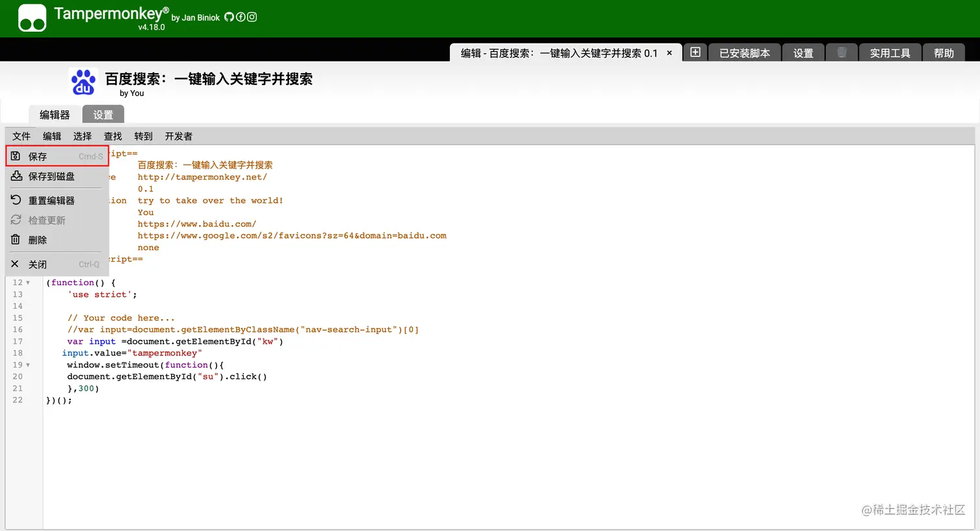The height and width of the screenshot is (531, 980).
Task: Click the http://tampermonkey.net/ namespace text
Action: click(202, 177)
